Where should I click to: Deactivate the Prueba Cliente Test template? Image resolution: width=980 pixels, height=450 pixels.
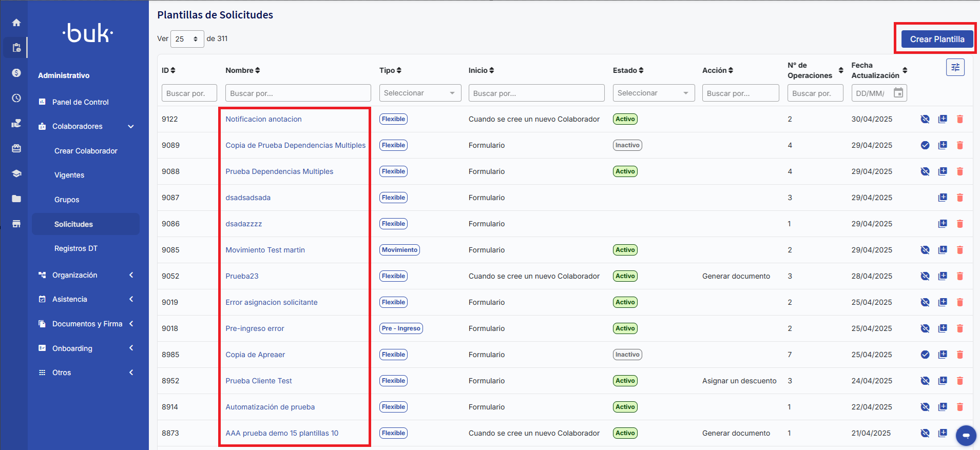tap(925, 381)
